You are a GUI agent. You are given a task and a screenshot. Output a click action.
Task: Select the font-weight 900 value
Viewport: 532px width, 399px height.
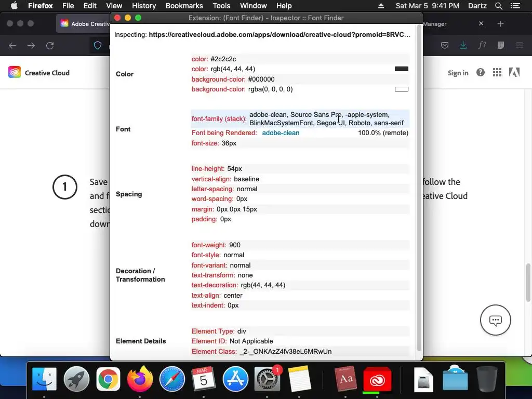[x=234, y=245]
